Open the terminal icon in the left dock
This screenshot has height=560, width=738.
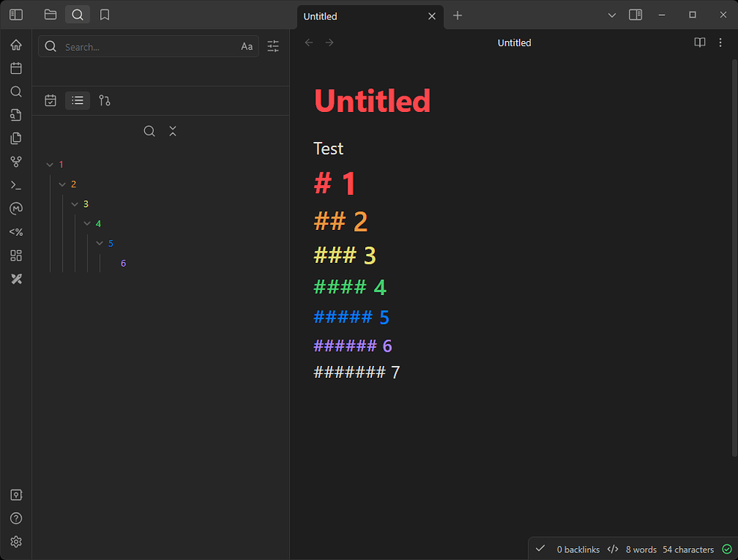pos(16,184)
